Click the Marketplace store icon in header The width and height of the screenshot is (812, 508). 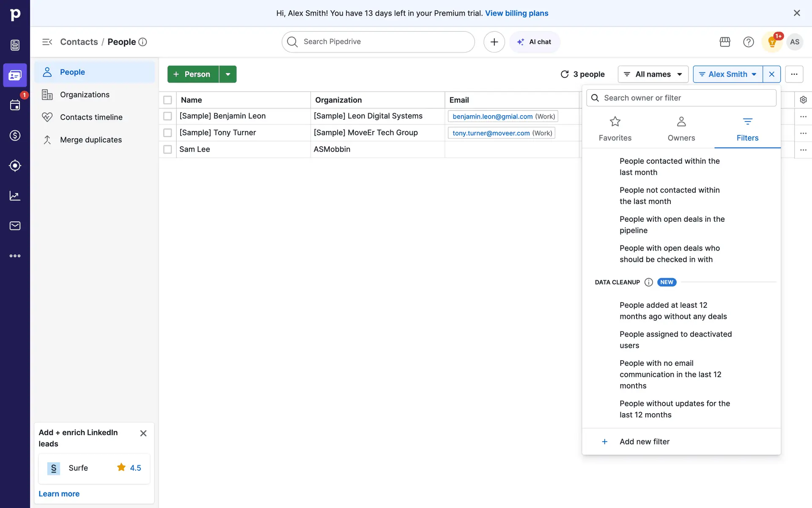coord(725,42)
